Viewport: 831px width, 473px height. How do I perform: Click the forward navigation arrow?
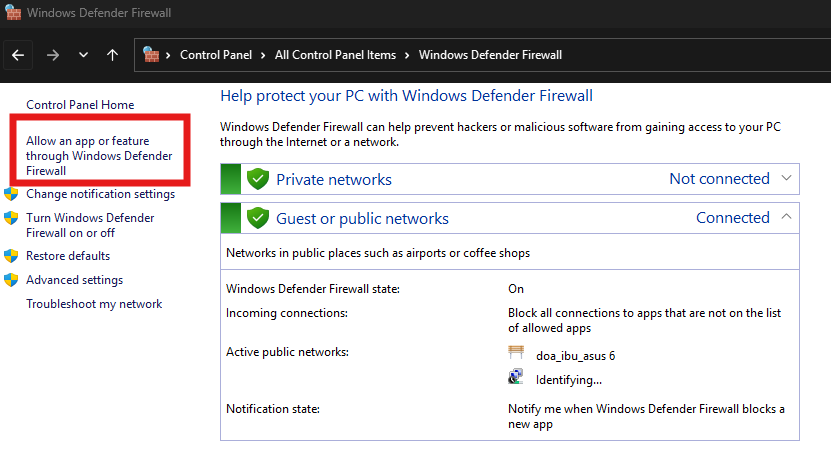[52, 55]
